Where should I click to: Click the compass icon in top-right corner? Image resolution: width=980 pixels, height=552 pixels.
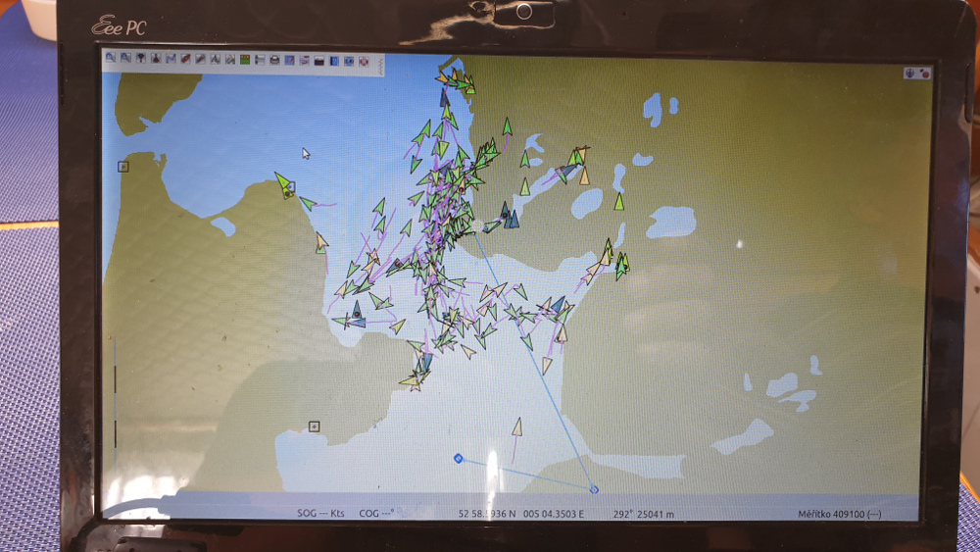910,73
